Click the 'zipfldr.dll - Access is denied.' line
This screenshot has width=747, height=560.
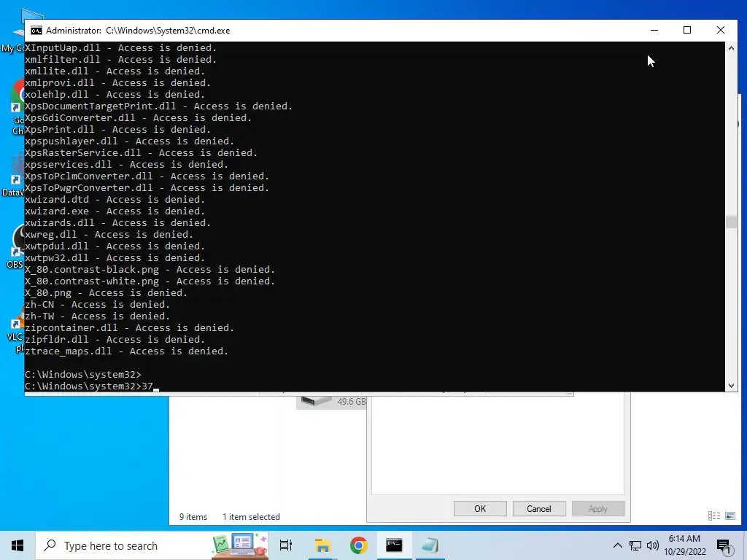[115, 340]
